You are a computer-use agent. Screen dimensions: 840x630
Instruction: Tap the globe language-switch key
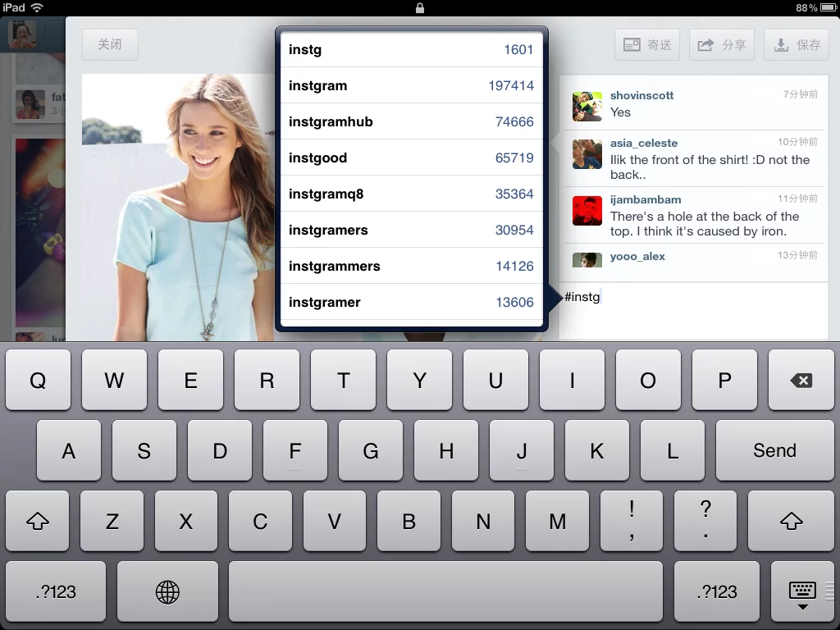[x=167, y=591]
